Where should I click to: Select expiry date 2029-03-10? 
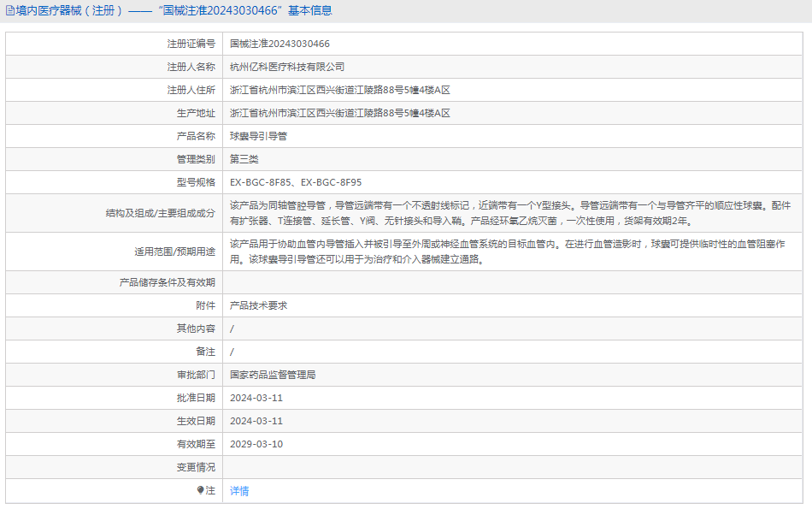[256, 444]
